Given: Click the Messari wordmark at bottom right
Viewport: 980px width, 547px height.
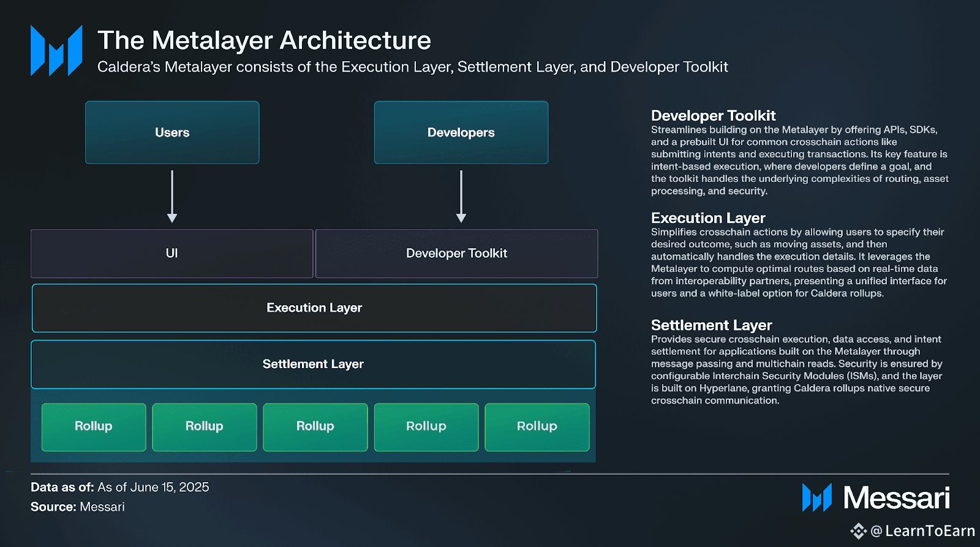Looking at the screenshot, I should coord(897,497).
